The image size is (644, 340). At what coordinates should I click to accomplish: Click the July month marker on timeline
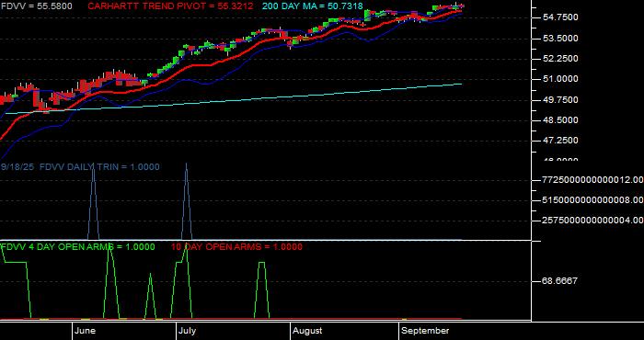pos(188,331)
